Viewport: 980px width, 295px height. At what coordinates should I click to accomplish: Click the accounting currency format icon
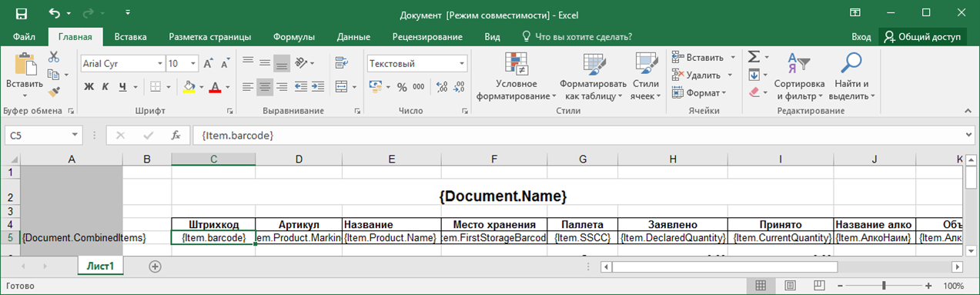coord(376,86)
